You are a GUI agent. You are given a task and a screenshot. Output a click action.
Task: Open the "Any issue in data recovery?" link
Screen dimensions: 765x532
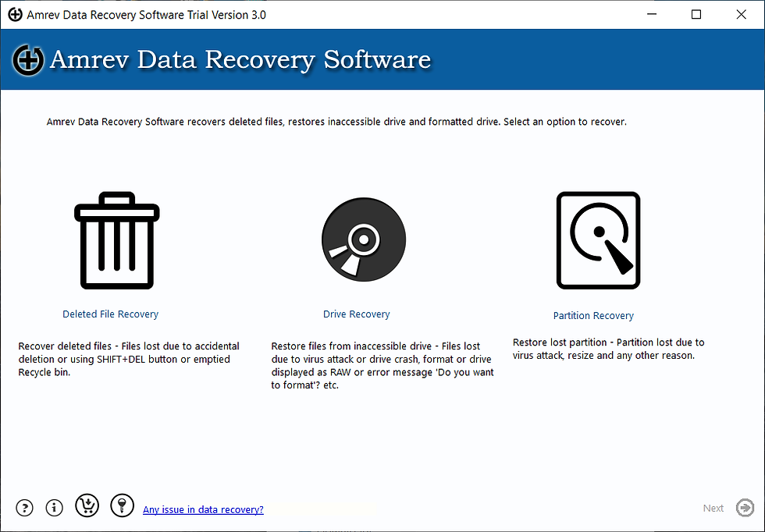pyautogui.click(x=203, y=509)
